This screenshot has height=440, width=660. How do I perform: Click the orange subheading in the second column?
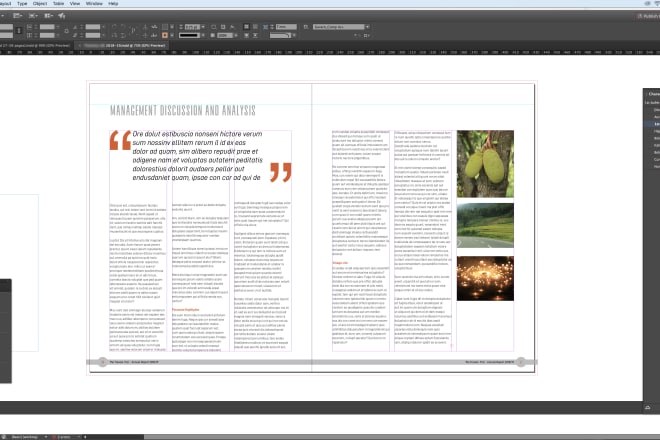(186, 309)
